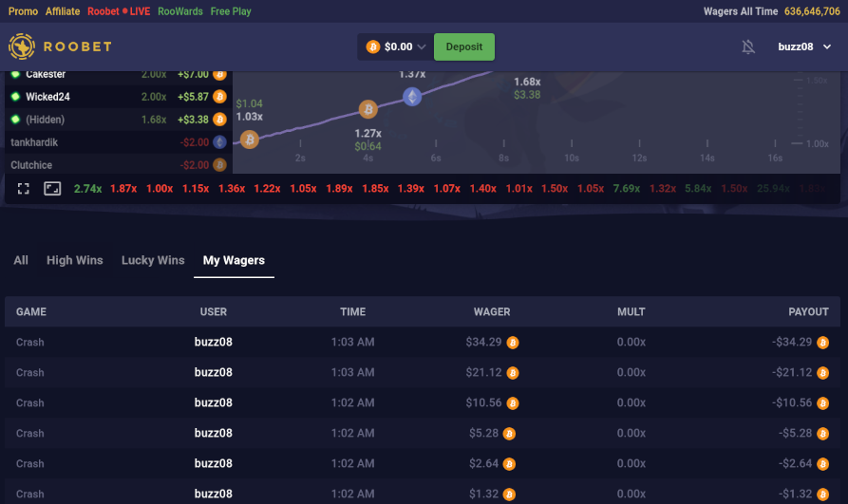Click the Deposit button
The width and height of the screenshot is (848, 504).
(464, 47)
